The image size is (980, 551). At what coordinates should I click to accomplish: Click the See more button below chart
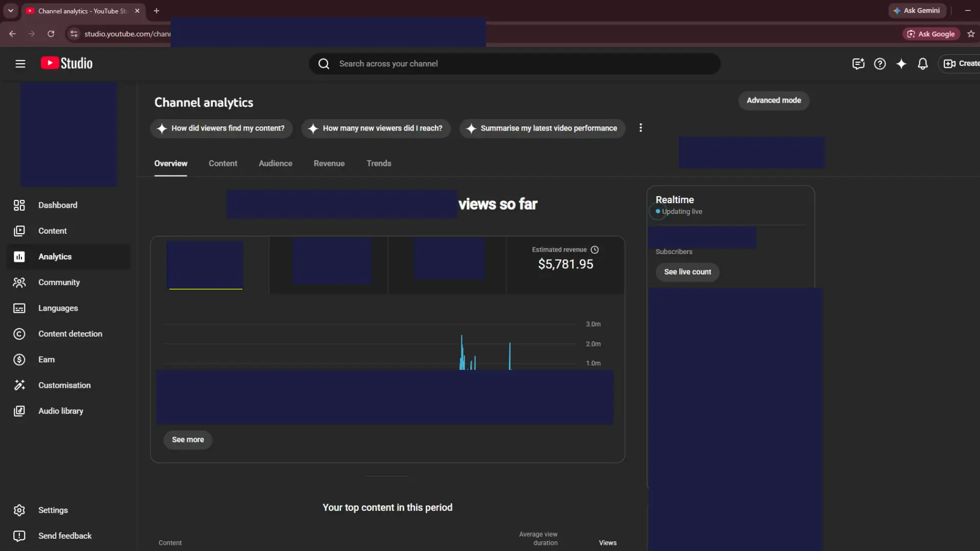188,440
